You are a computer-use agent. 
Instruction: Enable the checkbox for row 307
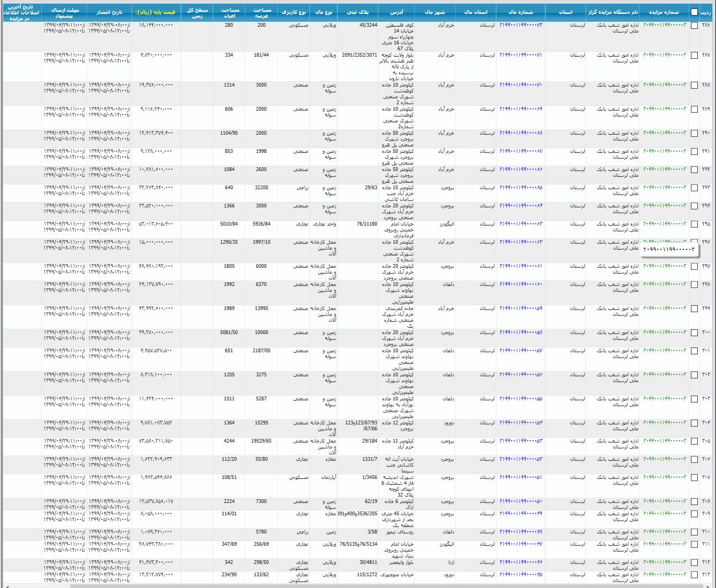tap(694, 478)
